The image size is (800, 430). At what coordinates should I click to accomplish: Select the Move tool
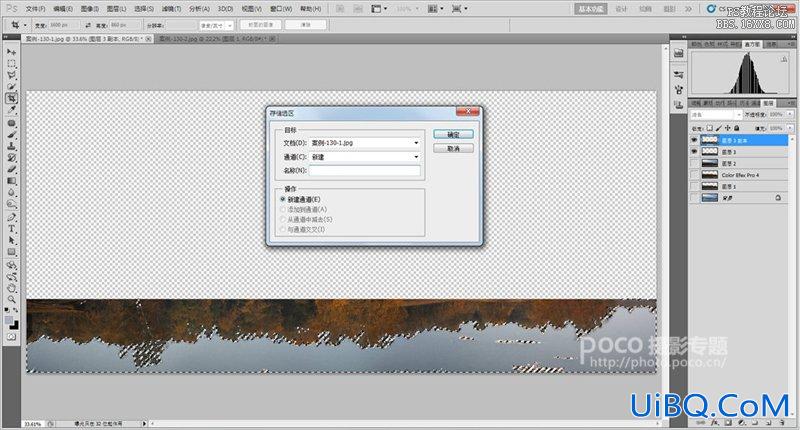(x=11, y=52)
